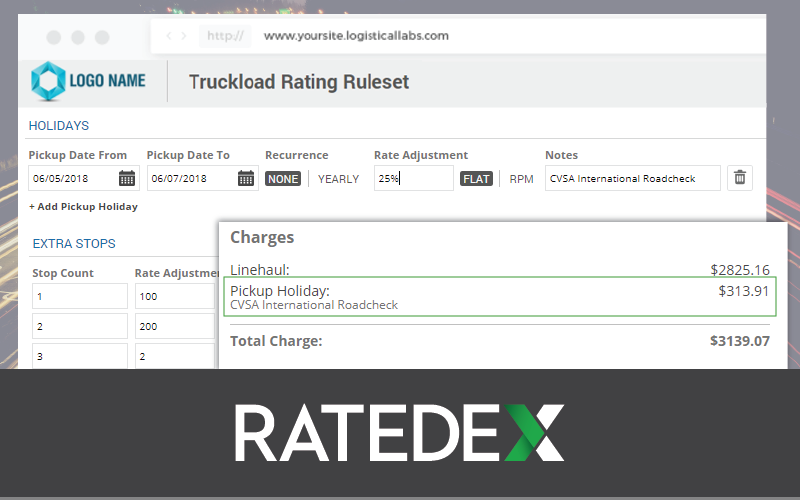Select YEARLY recurrence option
Screen dimensions: 800x500
click(338, 179)
